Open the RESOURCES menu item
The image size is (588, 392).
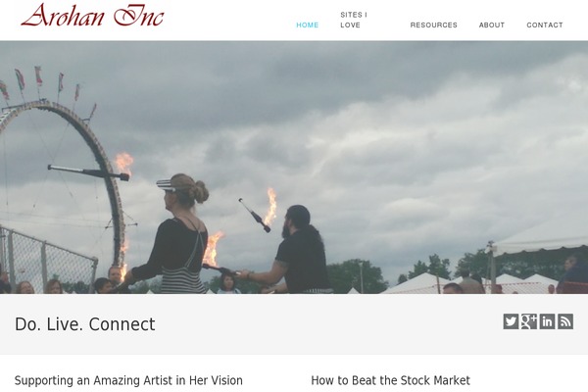pos(433,25)
